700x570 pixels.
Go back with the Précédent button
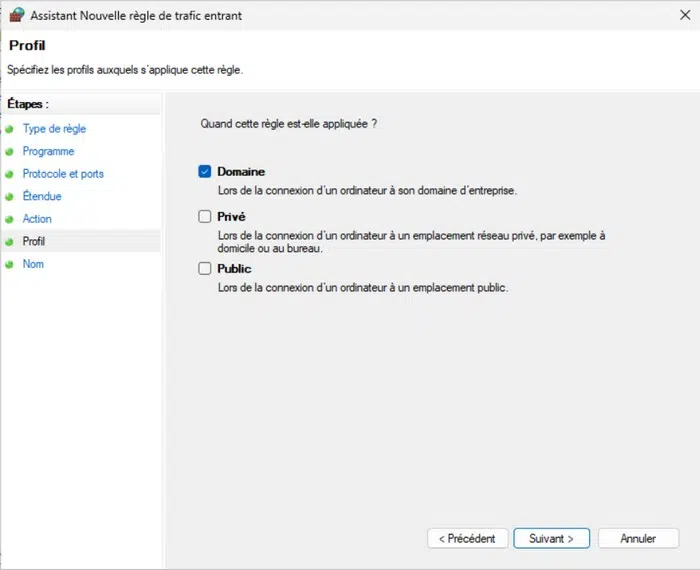[x=468, y=539]
